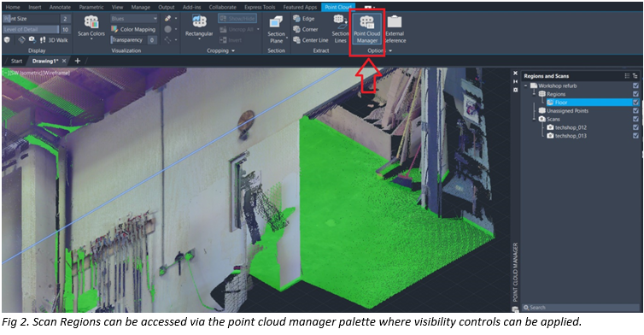Select the Edge extract tool
The width and height of the screenshot is (644, 335).
click(x=304, y=19)
